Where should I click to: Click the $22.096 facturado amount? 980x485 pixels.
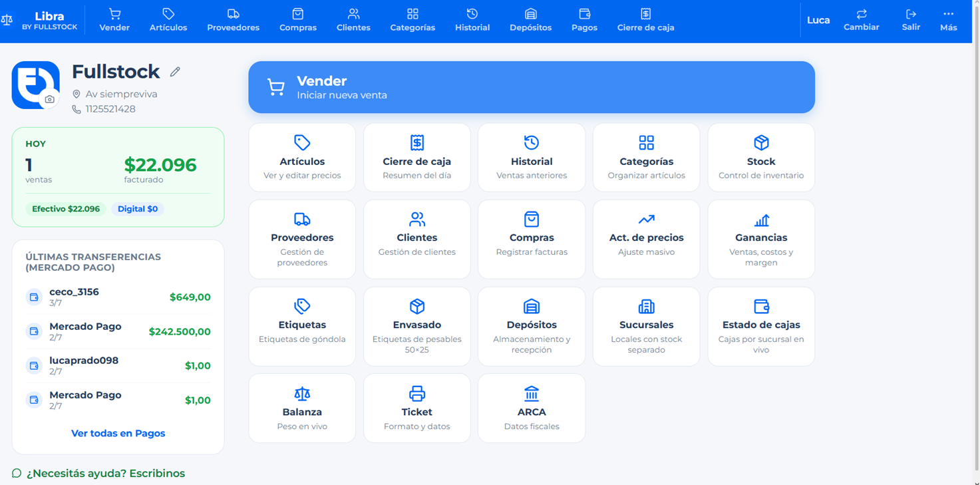click(160, 165)
